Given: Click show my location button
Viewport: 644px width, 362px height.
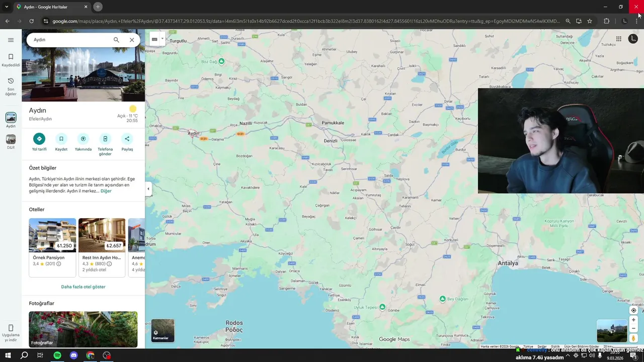Looking at the screenshot, I should pyautogui.click(x=633, y=310).
